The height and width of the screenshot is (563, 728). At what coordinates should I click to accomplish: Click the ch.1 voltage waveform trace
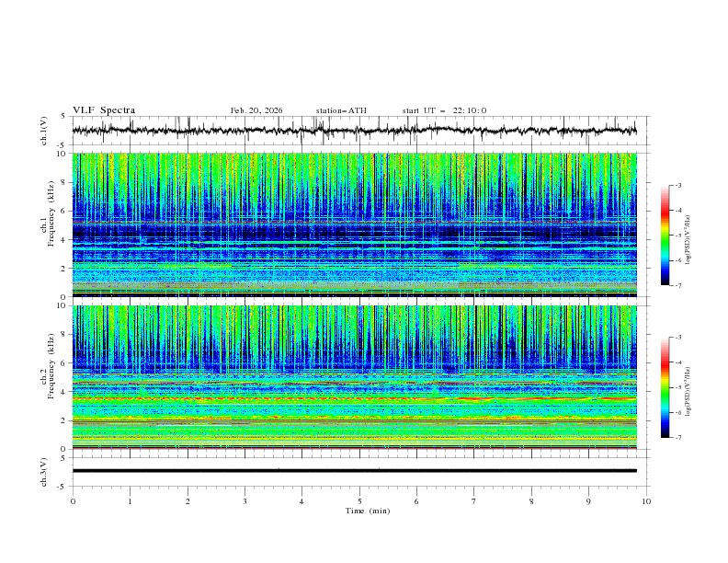[354, 131]
